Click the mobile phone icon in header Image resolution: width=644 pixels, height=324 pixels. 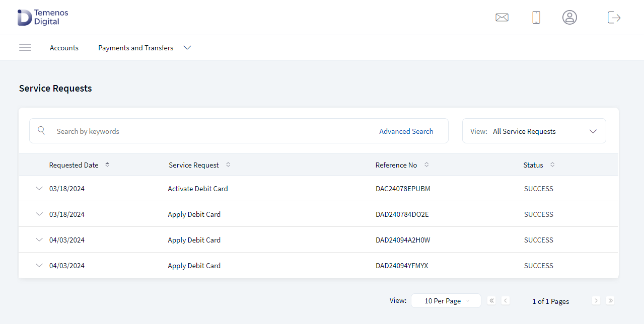(536, 18)
